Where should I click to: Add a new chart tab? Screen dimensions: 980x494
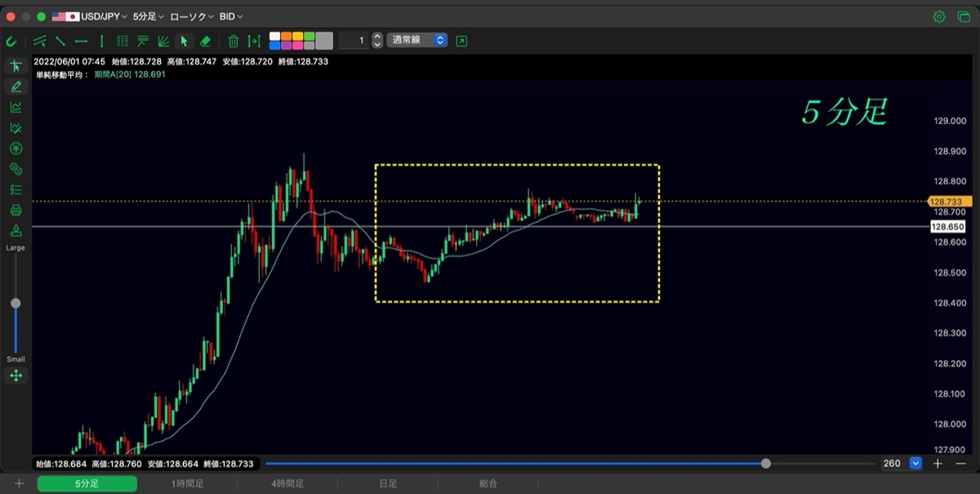[x=19, y=483]
